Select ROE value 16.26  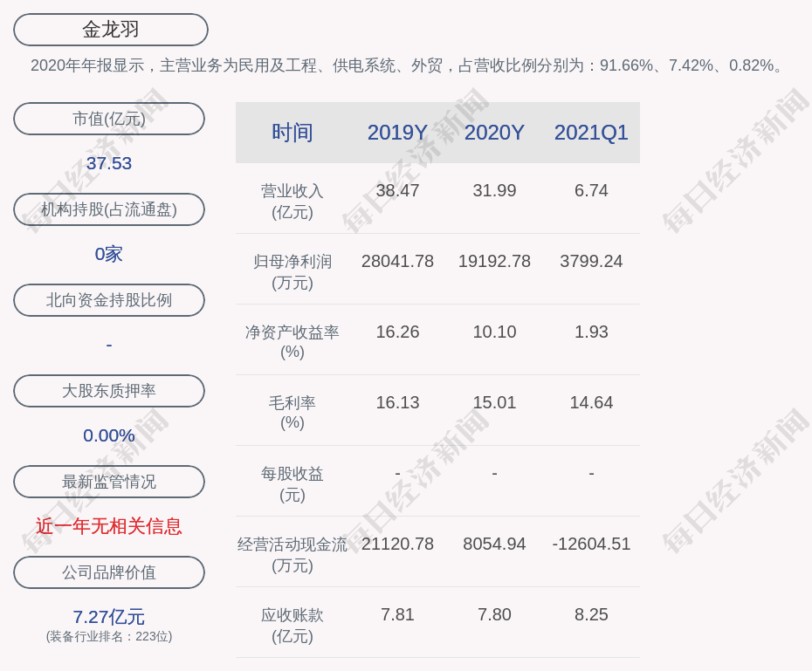398,332
